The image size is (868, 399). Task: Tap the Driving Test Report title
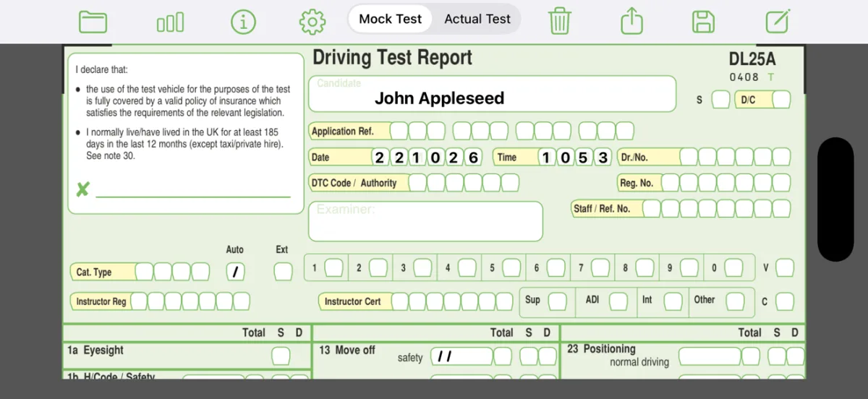point(392,58)
